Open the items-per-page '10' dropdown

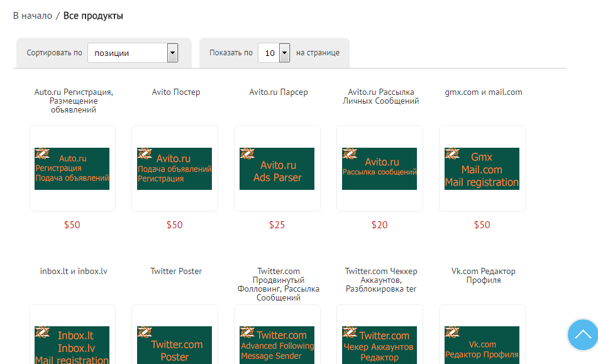tap(274, 53)
